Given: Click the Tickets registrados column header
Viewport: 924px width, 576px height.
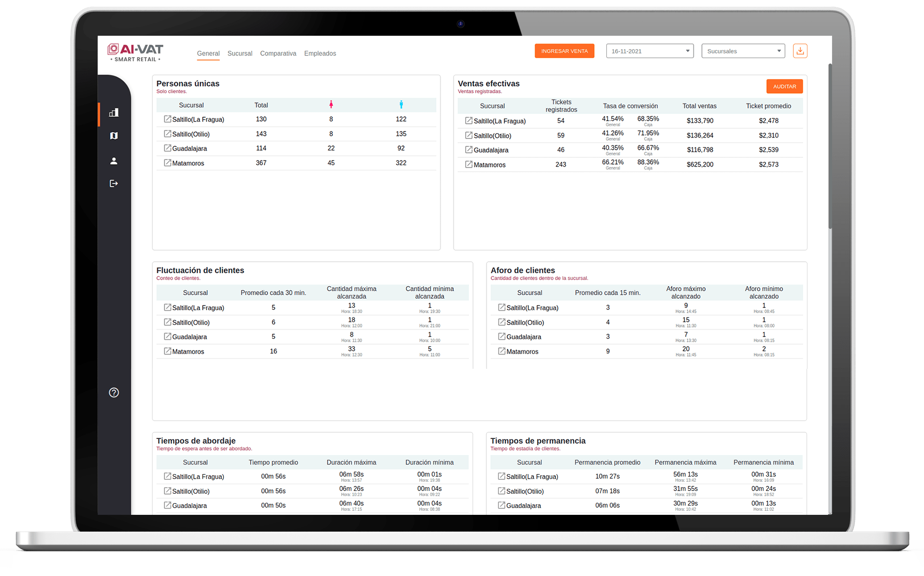Looking at the screenshot, I should (561, 106).
